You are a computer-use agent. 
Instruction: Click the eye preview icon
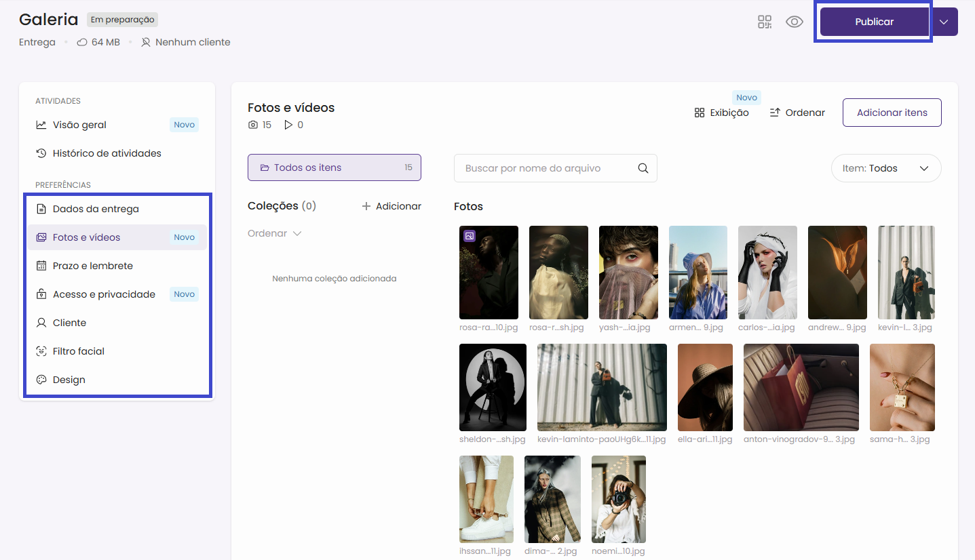794,22
